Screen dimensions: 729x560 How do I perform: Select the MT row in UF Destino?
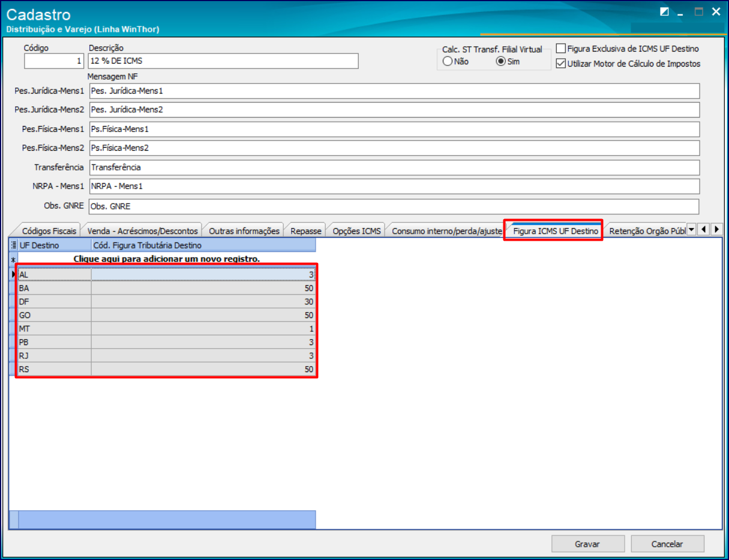pos(55,328)
